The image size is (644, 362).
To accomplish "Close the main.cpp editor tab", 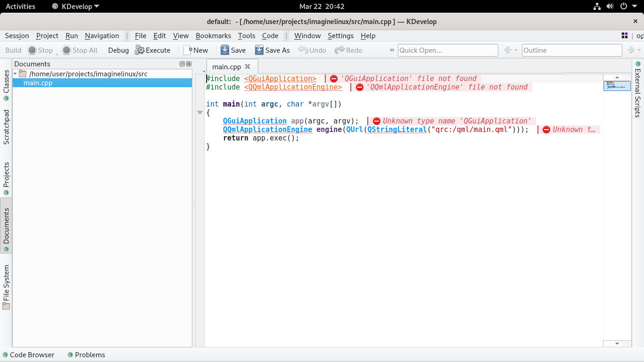I will point(248,66).
